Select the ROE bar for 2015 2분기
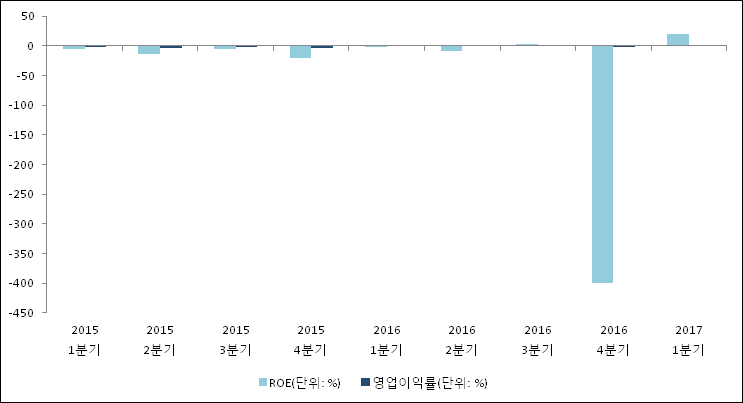743x403 pixels. pyautogui.click(x=149, y=50)
